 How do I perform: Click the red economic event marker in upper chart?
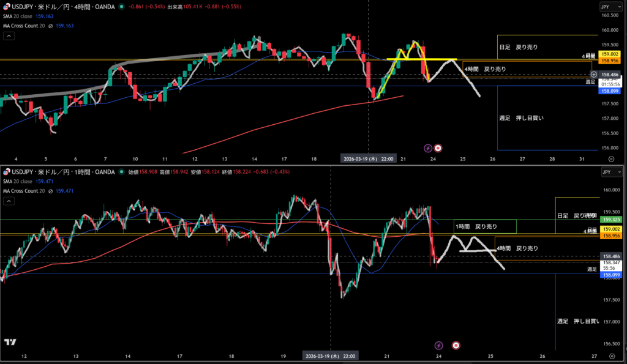[x=438, y=147]
